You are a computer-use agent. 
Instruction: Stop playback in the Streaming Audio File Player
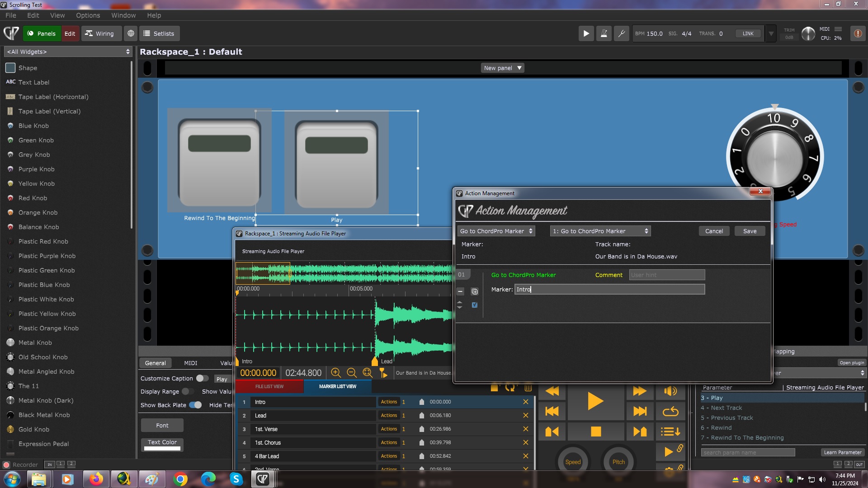595,431
